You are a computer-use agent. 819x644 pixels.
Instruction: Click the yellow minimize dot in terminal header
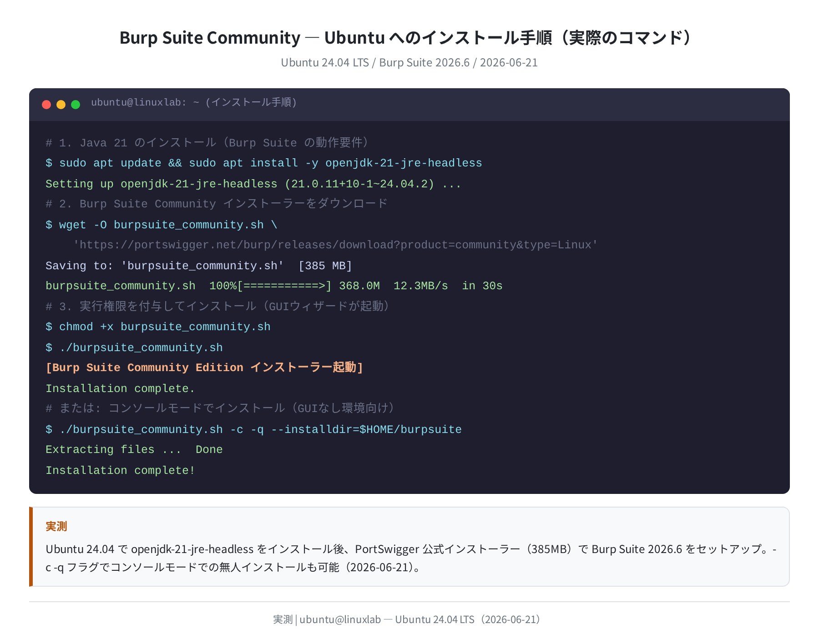tap(61, 105)
